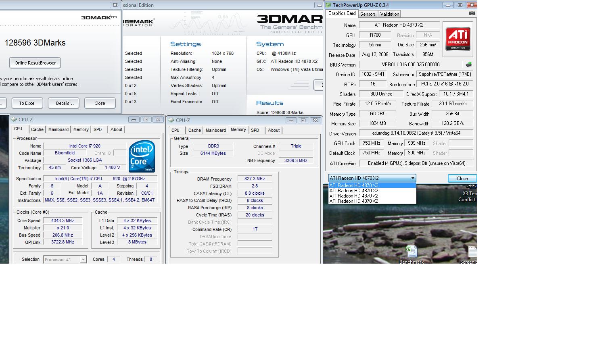Open About tab in left CPU-Z window
Viewport: 608px width, 364px height.
(x=116, y=129)
